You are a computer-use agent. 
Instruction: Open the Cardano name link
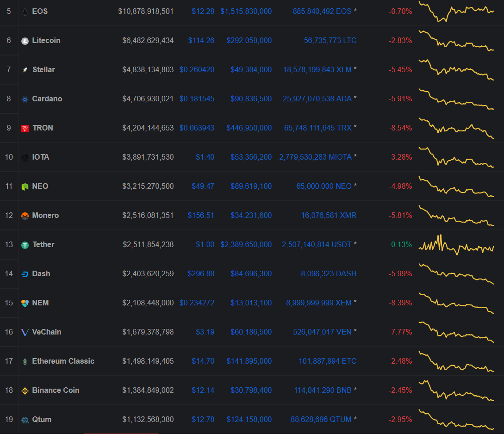click(47, 99)
